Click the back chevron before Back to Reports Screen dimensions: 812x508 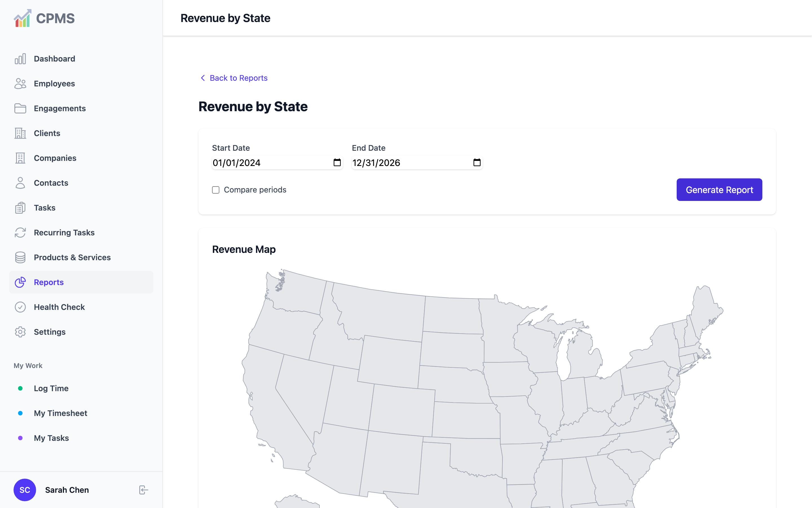click(x=203, y=78)
